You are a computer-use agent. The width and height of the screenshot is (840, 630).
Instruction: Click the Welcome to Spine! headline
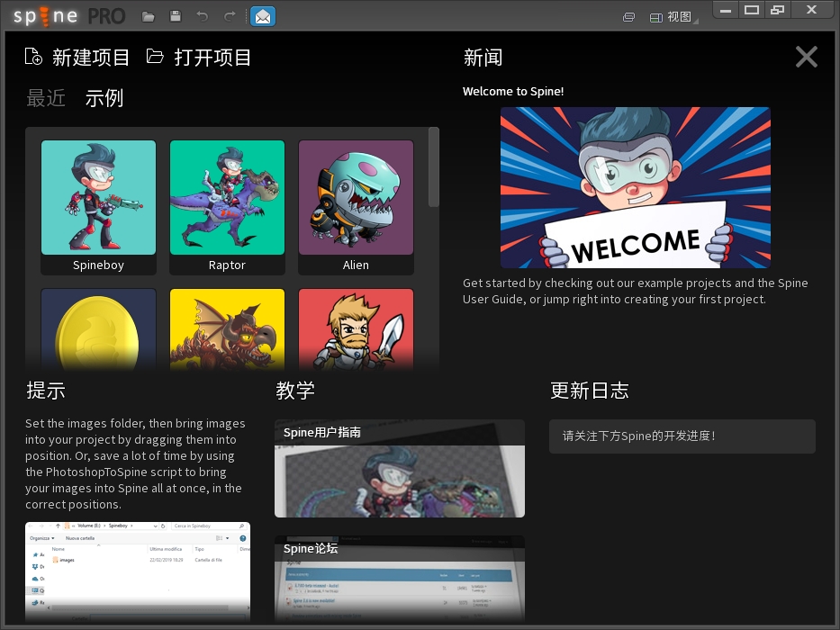point(513,92)
